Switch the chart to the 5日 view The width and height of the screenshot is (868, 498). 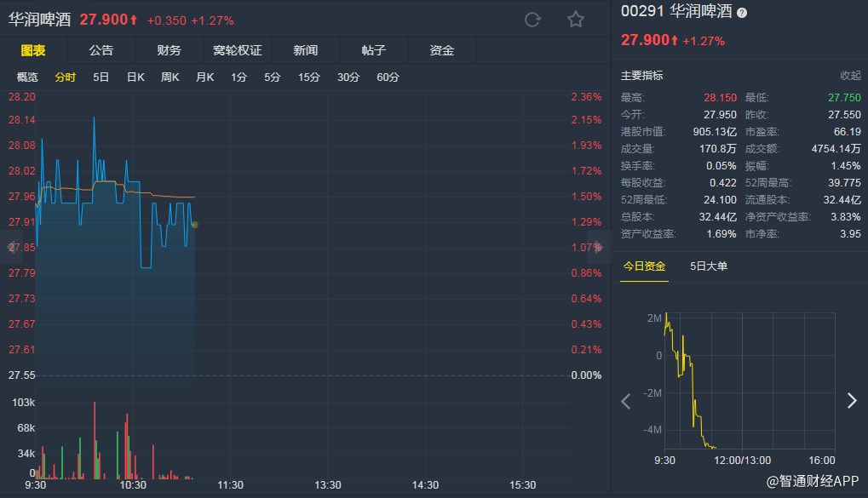pos(101,77)
